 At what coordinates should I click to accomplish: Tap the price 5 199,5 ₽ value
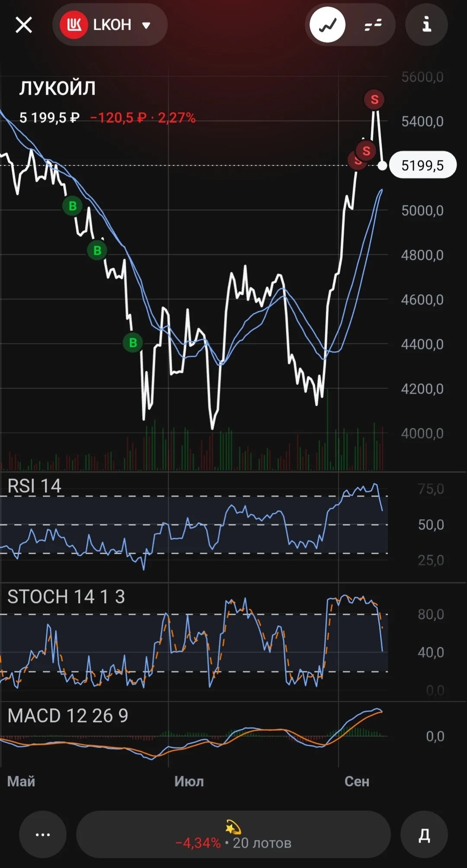49,118
